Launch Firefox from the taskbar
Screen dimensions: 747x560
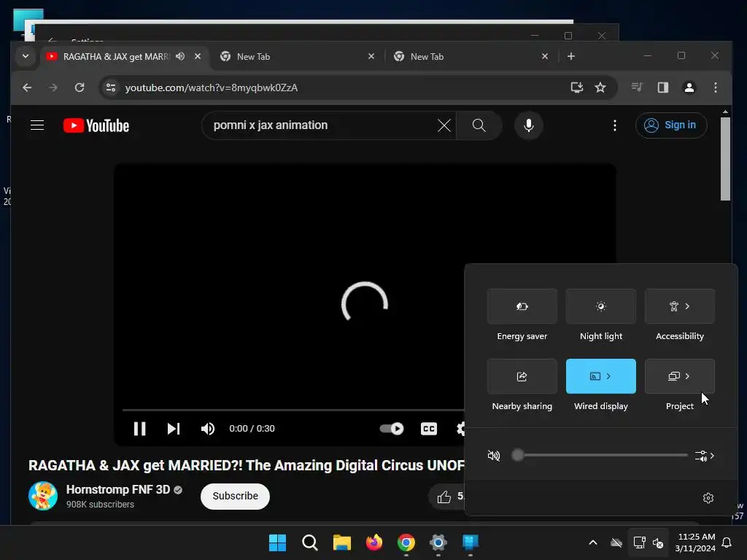click(374, 542)
